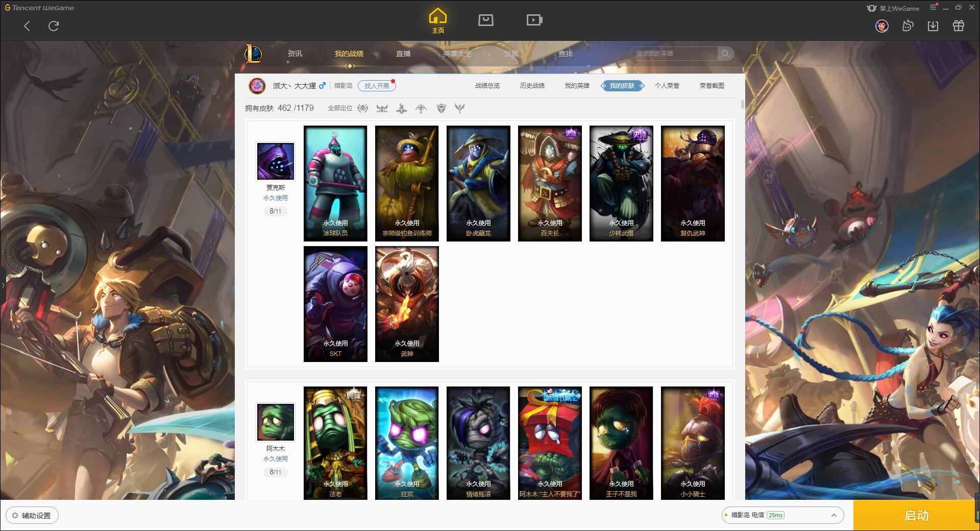
Task: Switch to the 查找 tab
Action: [x=566, y=54]
